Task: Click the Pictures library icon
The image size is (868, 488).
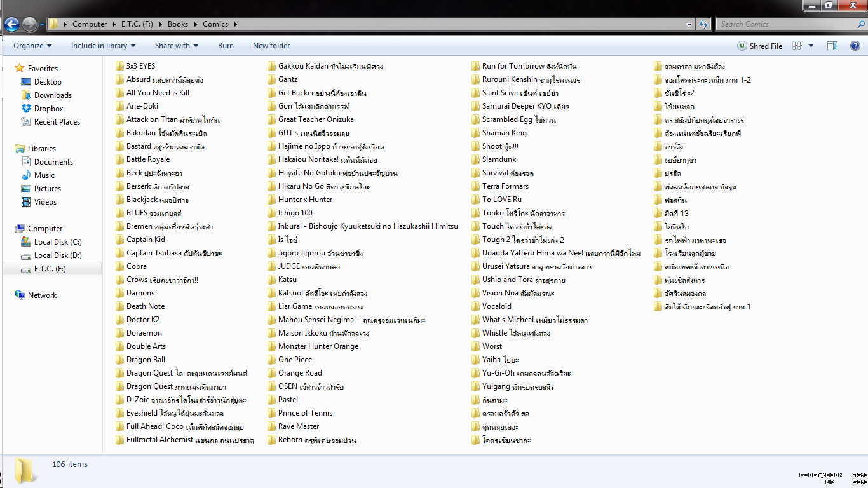Action: 26,189
